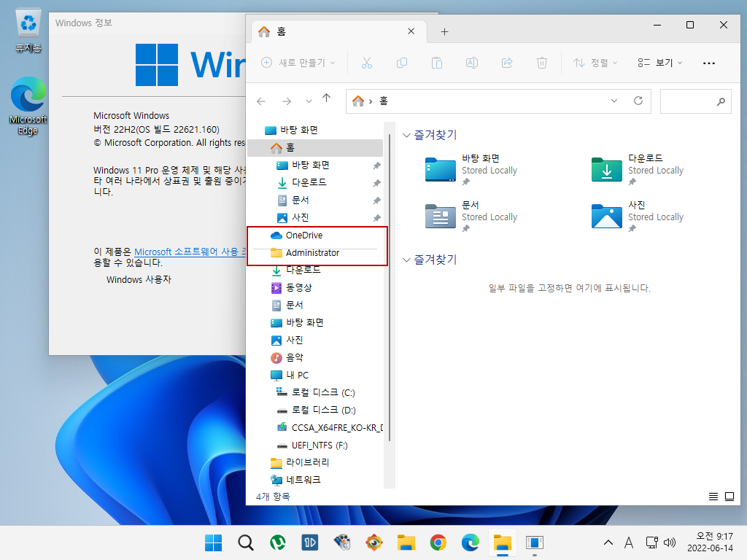Click the Share icon in toolbar
Screen dimensions: 747x560
507,63
